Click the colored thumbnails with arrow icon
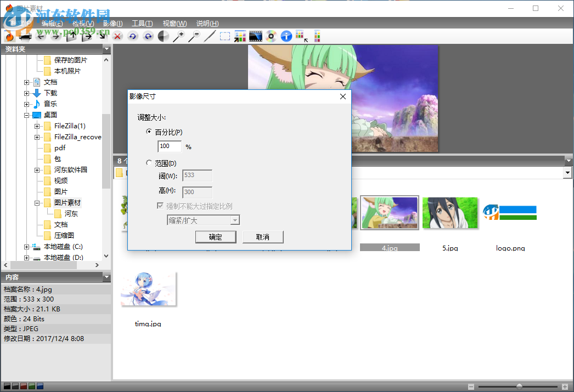Screen dimensions: 574x392 point(240,36)
